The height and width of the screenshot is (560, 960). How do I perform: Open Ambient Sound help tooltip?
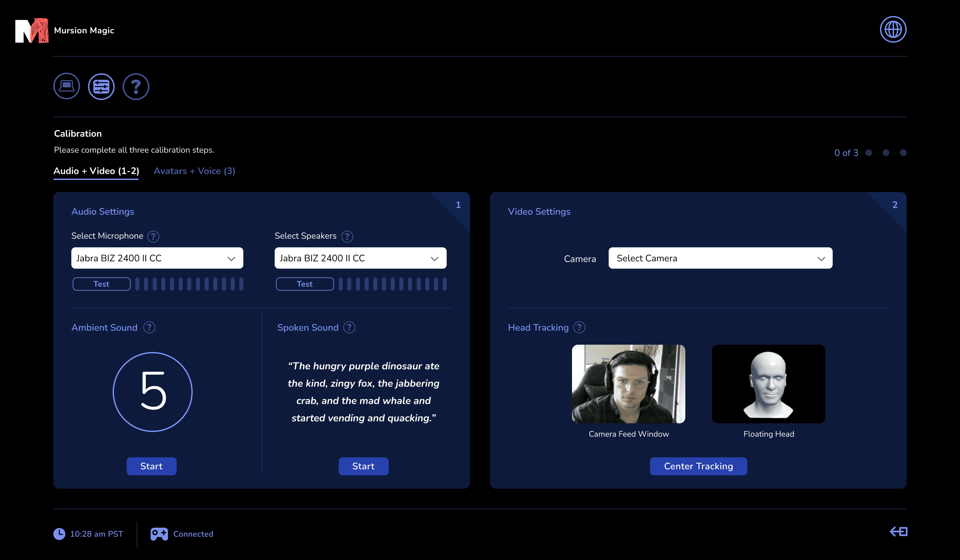(149, 327)
